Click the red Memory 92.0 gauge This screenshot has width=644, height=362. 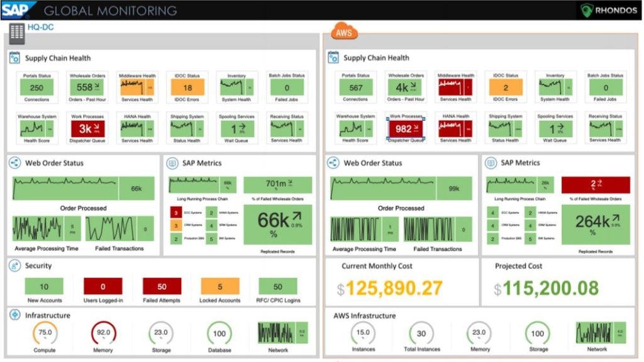pyautogui.click(x=103, y=333)
